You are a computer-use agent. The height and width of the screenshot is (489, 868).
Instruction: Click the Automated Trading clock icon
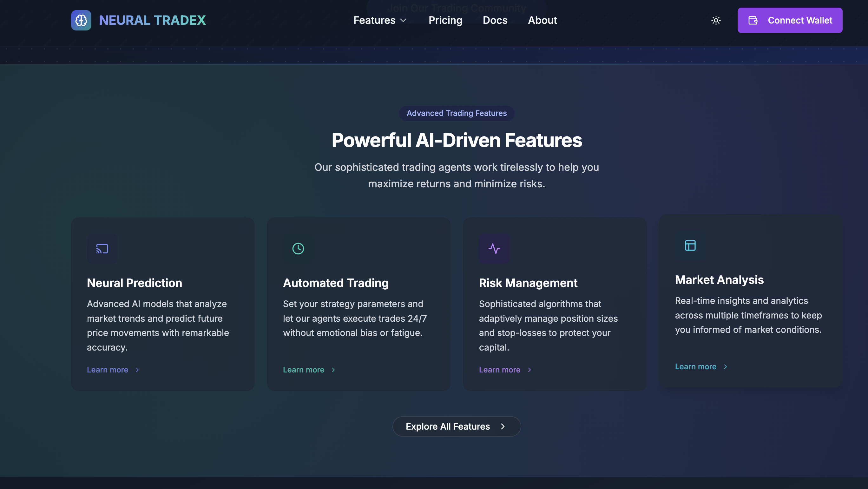[x=298, y=249]
